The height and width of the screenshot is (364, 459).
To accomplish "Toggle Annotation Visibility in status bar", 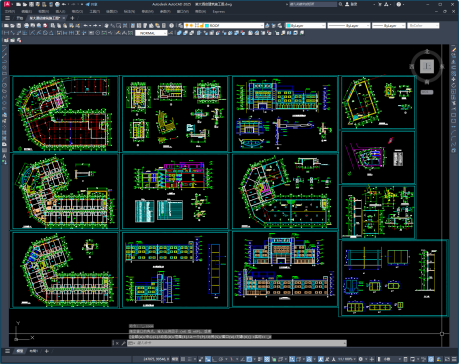I will coord(321,359).
